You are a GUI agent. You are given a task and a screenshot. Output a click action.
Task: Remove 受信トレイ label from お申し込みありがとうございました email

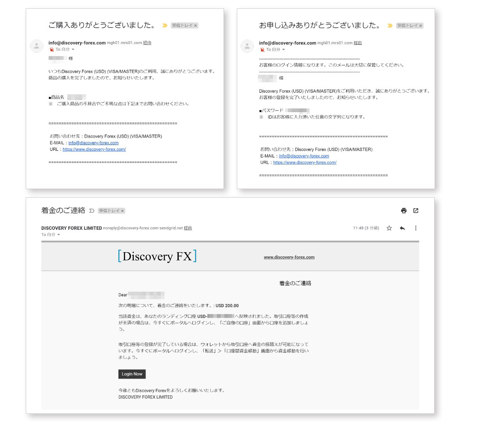click(x=420, y=26)
